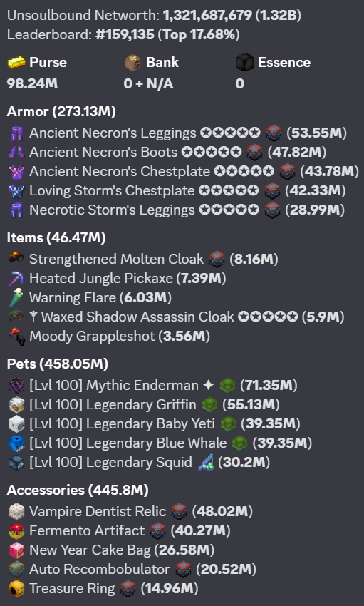
Task: Click the black Essence icon
Action: [245, 62]
